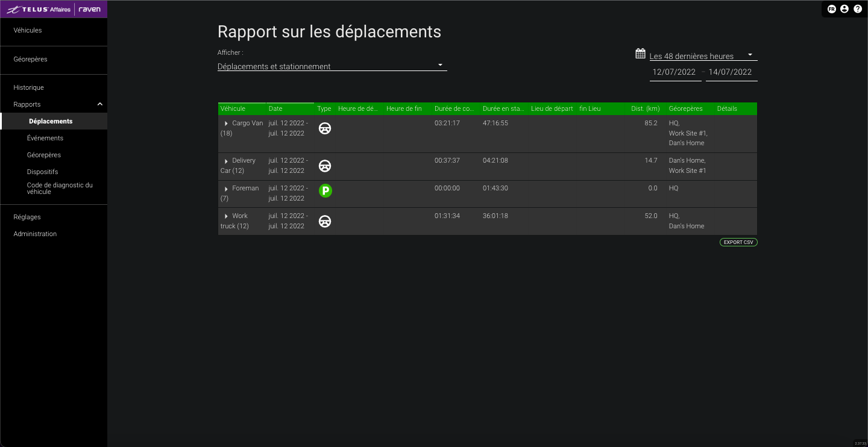Sort by Durée de conduite column header

[454, 108]
